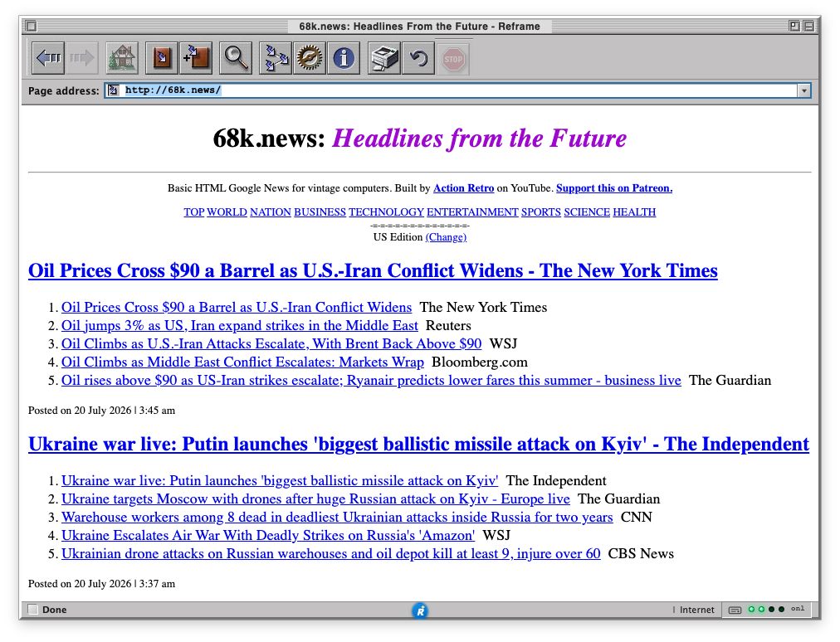840x642 pixels.
Task: Open CBS News Ukrainian drone attacks story
Action: (330, 553)
